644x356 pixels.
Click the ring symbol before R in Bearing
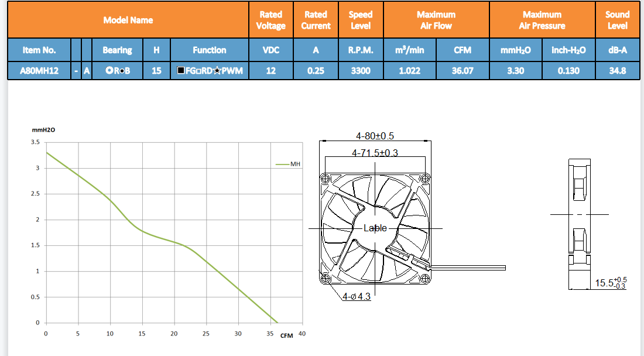(109, 71)
